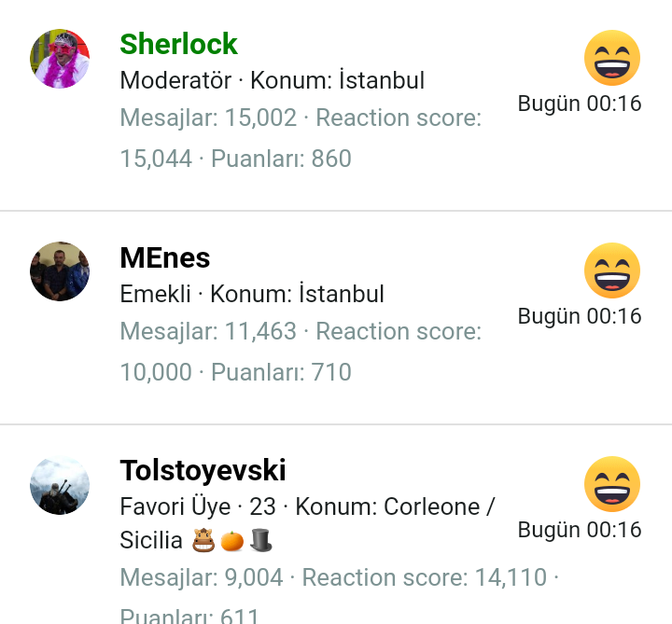Click the horse emoji in Tolstoyevski's location
The height and width of the screenshot is (624, 672).
(x=203, y=540)
